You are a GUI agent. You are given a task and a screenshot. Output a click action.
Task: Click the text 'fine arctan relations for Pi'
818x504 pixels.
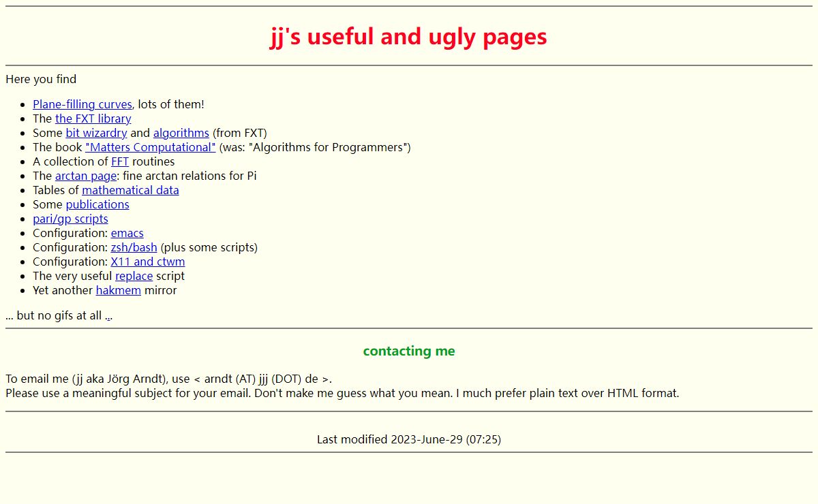point(190,176)
